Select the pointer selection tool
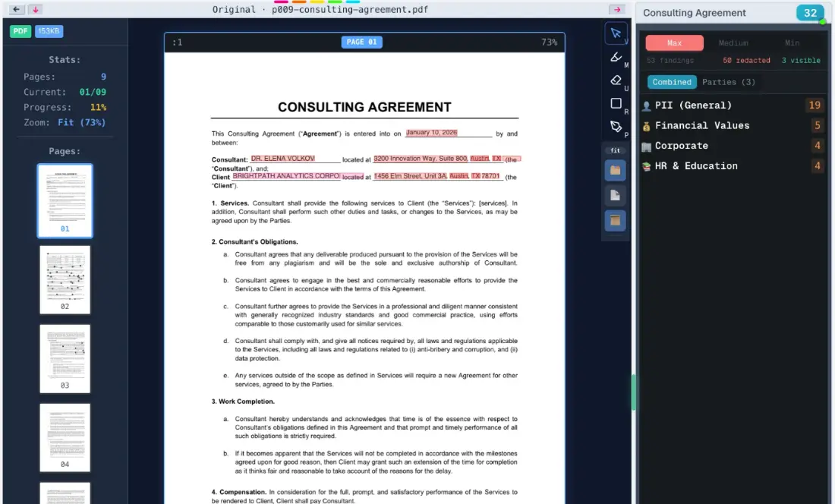 pyautogui.click(x=616, y=33)
